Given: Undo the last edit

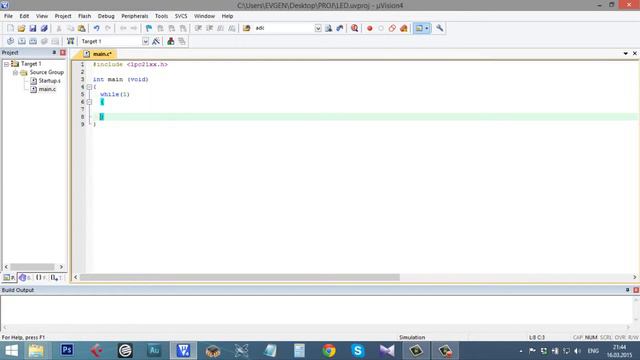Looking at the screenshot, I should pyautogui.click(x=96, y=28).
